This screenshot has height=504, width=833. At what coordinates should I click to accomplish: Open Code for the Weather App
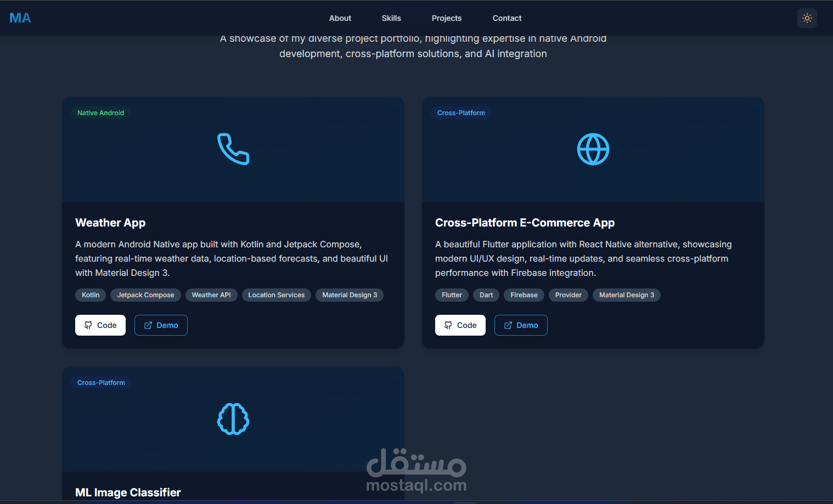point(100,325)
